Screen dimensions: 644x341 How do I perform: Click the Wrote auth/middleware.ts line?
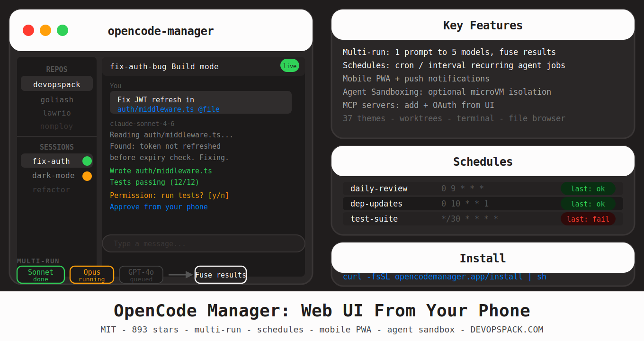pyautogui.click(x=161, y=170)
